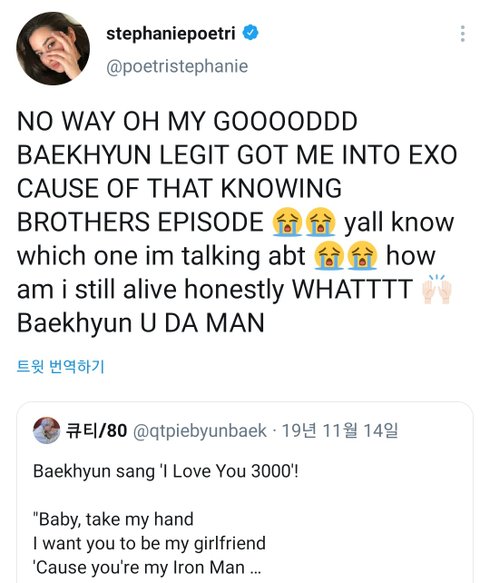This screenshot has width=480, height=583.
Task: Click the tweet text 'BAEKHYUN LEGIT GOT ME INTO EXO'
Action: [x=237, y=155]
